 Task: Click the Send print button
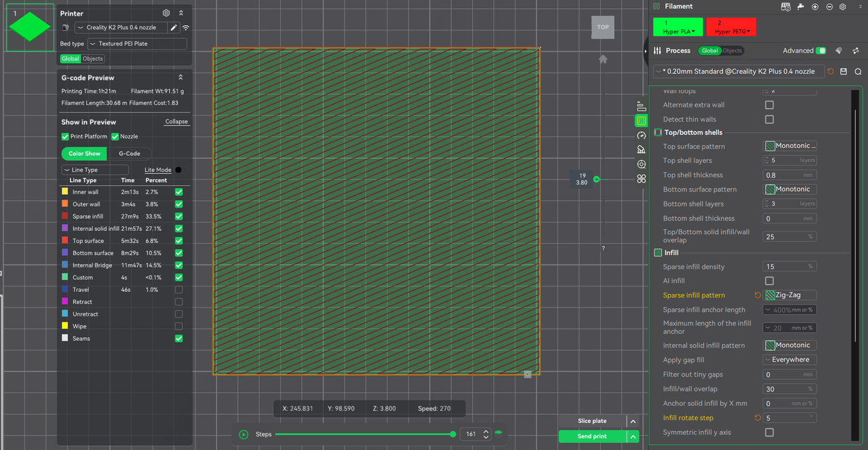(x=591, y=436)
